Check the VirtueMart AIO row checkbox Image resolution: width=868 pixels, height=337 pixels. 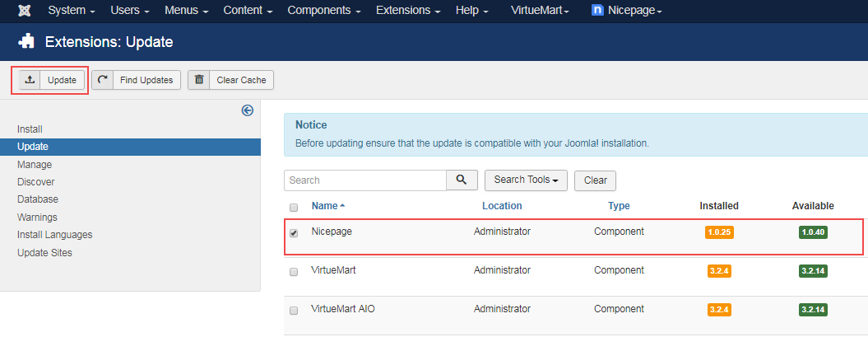[294, 311]
